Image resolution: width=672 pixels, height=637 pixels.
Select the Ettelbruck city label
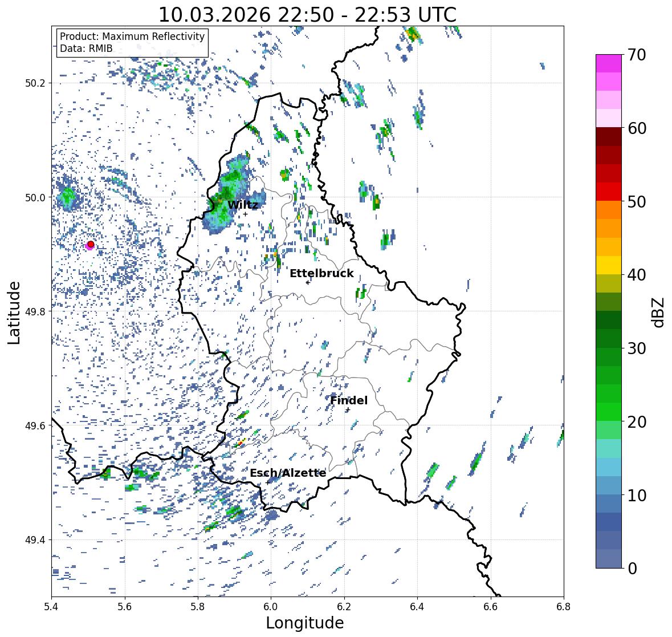pyautogui.click(x=321, y=274)
